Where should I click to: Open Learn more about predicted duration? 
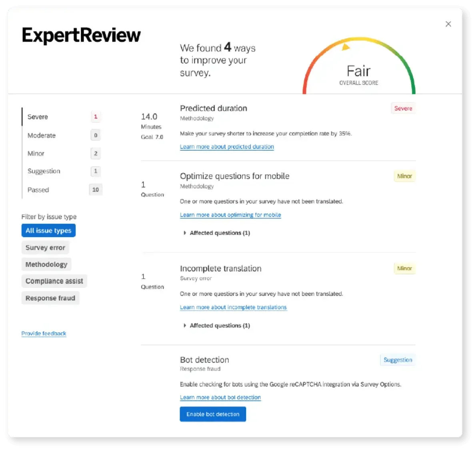227,147
